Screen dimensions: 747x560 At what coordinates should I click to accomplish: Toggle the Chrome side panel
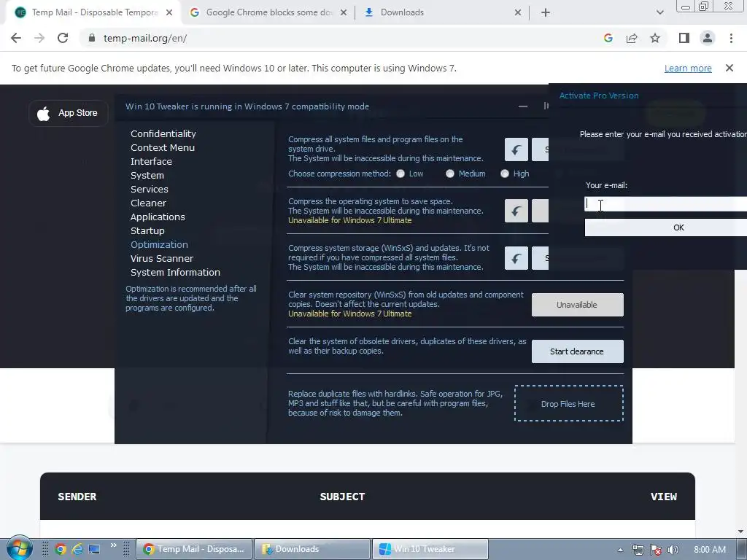(x=684, y=38)
